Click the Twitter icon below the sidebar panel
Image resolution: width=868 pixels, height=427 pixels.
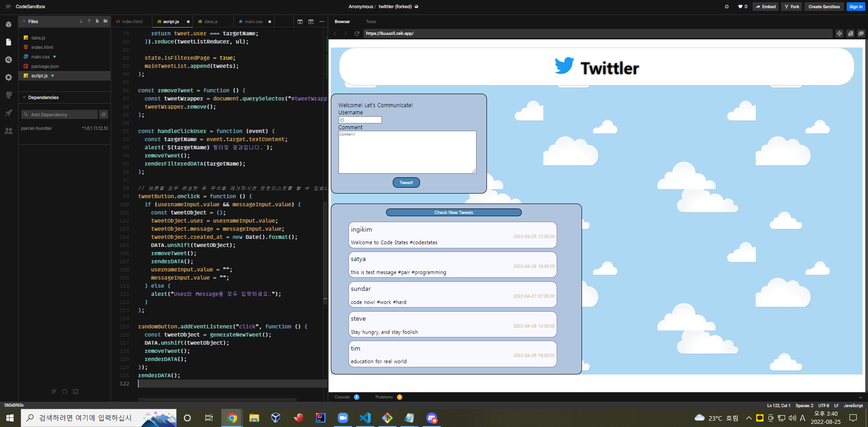pos(54,391)
